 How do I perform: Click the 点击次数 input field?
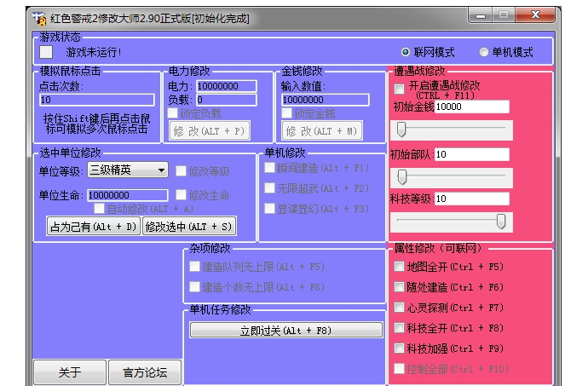(x=97, y=100)
